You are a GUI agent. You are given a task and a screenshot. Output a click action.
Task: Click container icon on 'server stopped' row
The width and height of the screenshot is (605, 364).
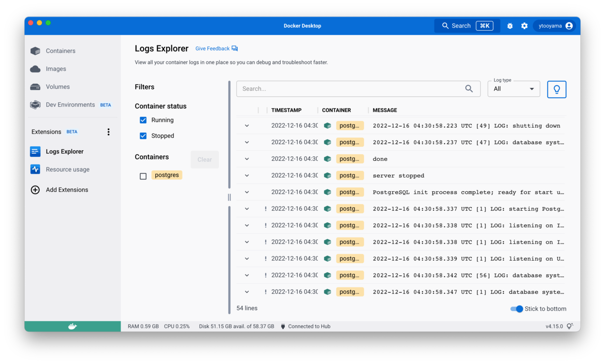point(327,175)
